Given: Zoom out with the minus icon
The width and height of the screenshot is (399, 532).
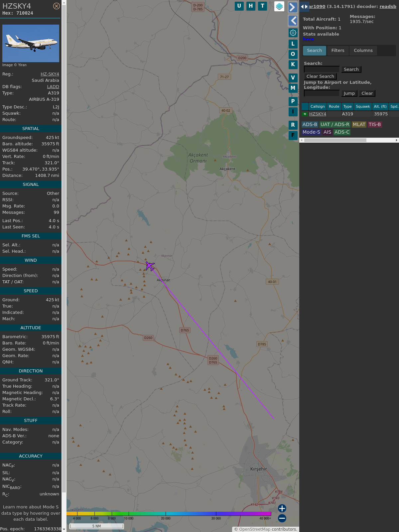Looking at the screenshot, I should [282, 518].
